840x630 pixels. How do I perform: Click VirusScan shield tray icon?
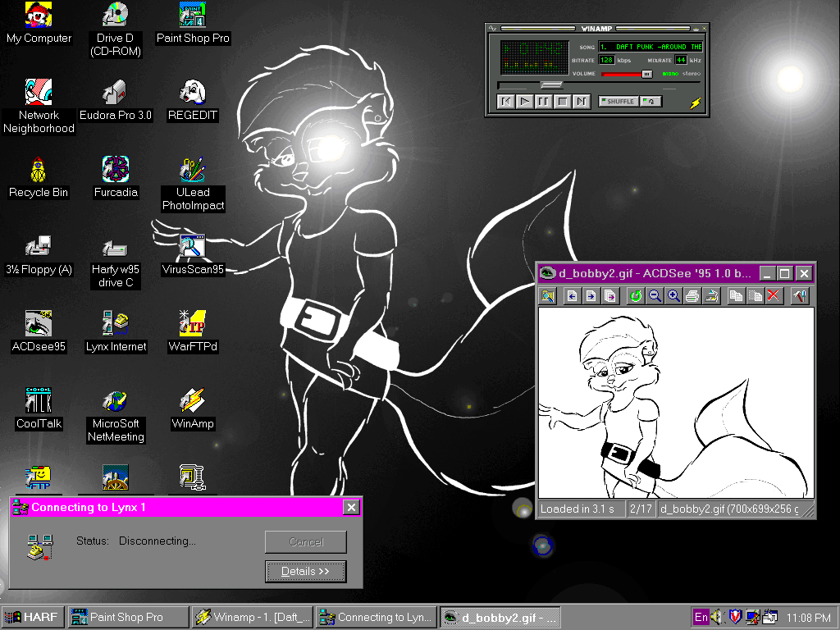735,617
